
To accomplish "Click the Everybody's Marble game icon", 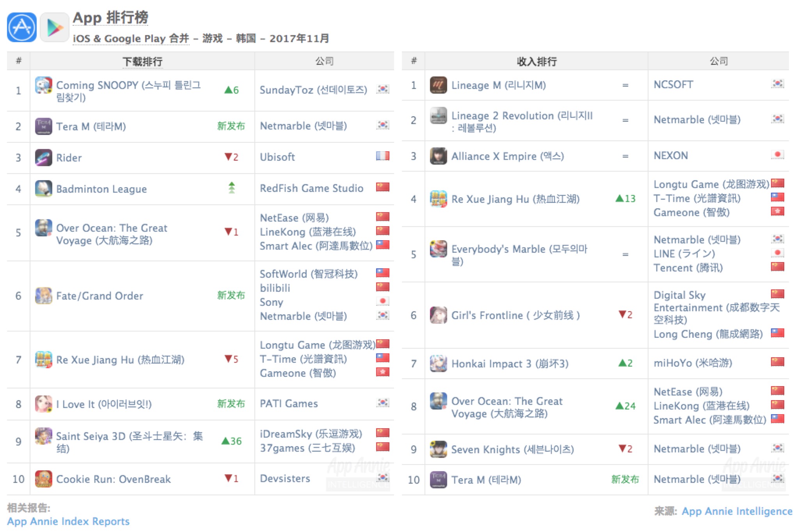I will [439, 249].
